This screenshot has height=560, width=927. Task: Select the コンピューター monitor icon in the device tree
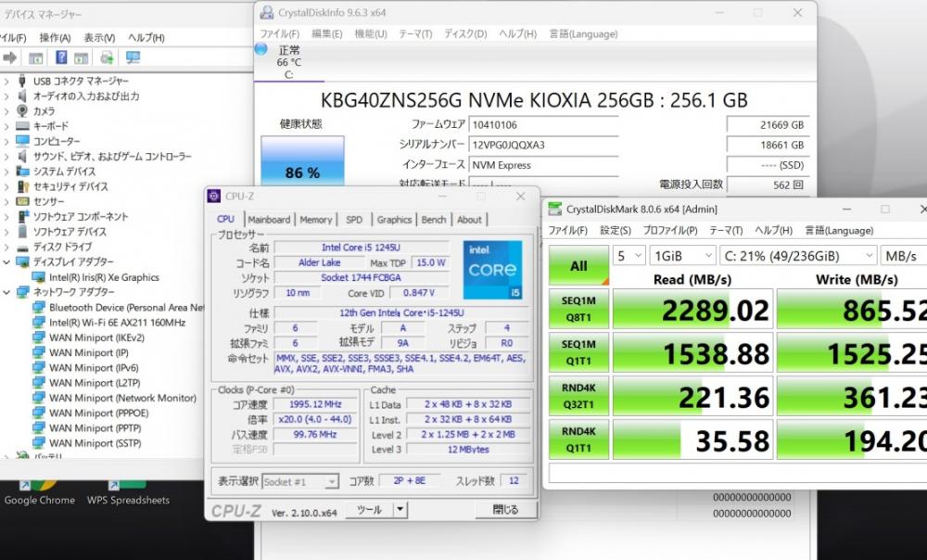click(x=22, y=141)
